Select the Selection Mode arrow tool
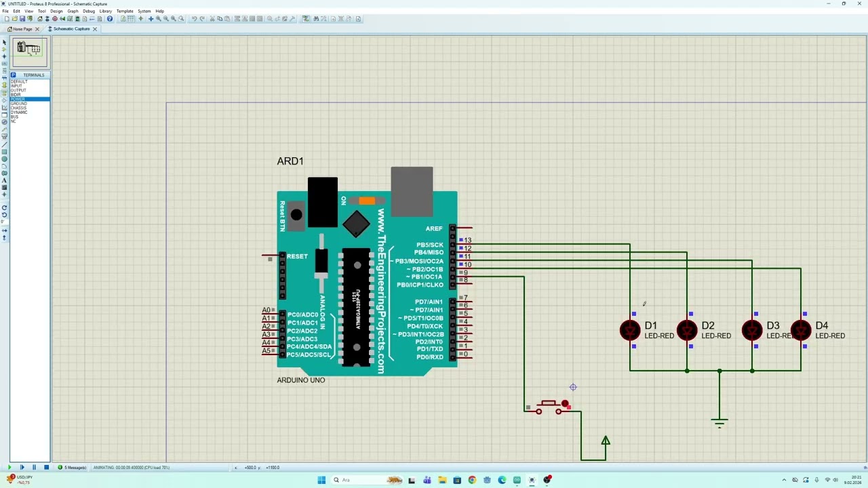Viewport: 868px width, 488px height. [x=4, y=42]
